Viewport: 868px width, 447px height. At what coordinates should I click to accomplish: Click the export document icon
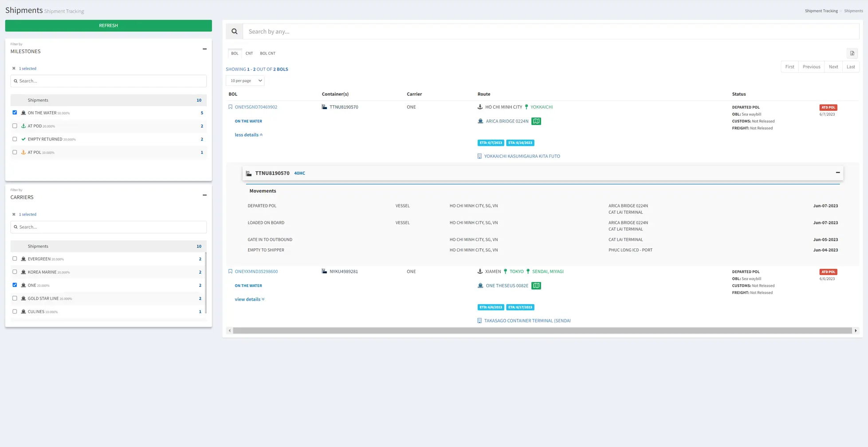pos(852,53)
